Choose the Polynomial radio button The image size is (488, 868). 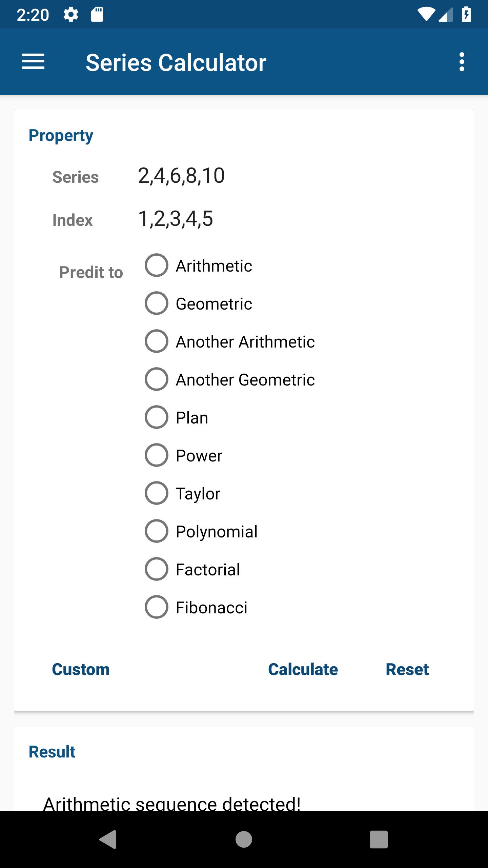(x=201, y=531)
